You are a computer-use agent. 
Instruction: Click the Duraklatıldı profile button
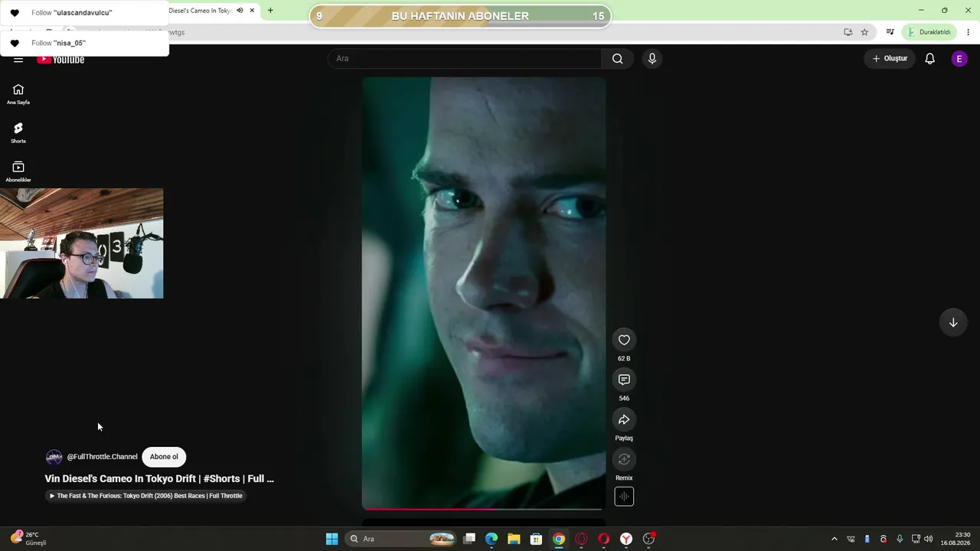(x=929, y=32)
